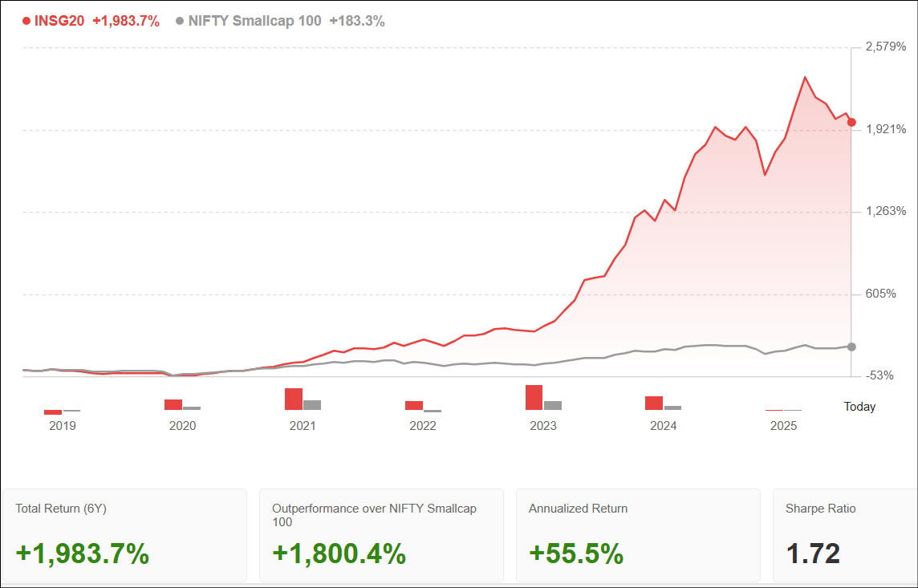Select the 2022 year label
Viewport: 918px width, 588px height.
click(423, 426)
